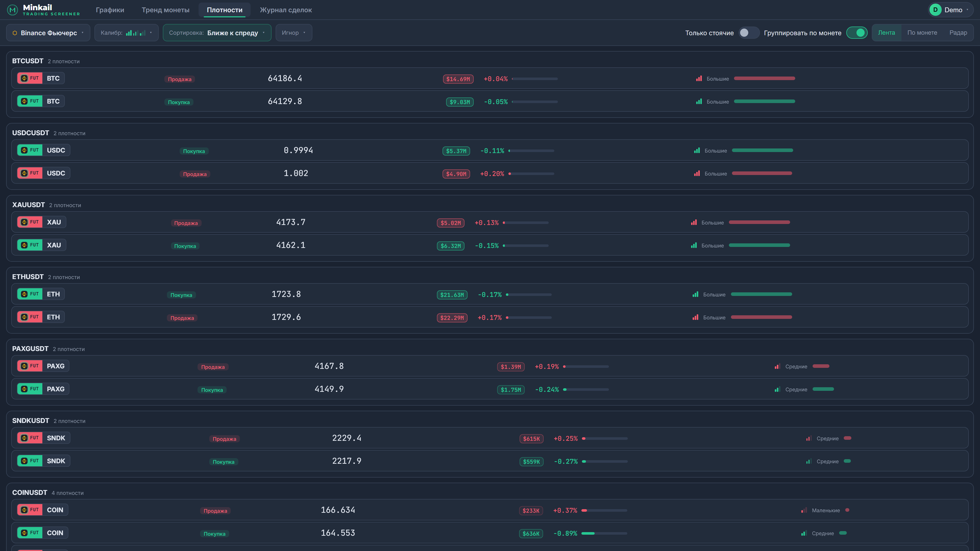980x551 pixels.
Task: Click the red volume bars icon on ETH 1729.6 row
Action: point(695,317)
